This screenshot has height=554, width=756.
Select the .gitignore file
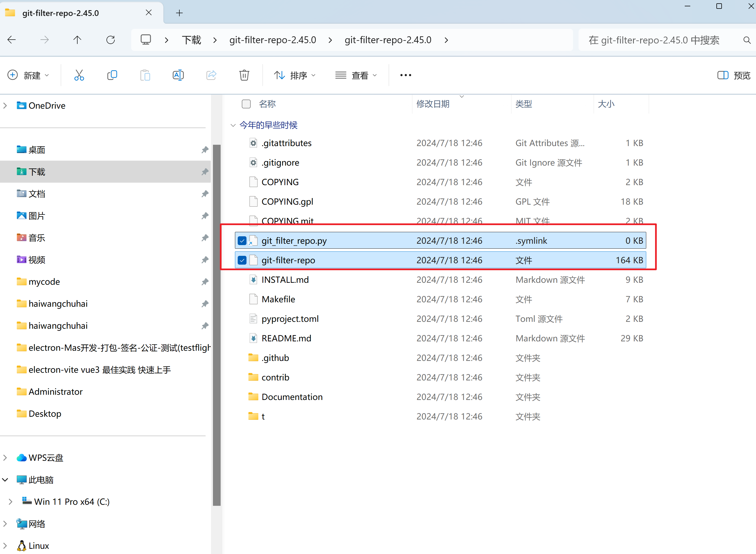(x=440, y=163)
